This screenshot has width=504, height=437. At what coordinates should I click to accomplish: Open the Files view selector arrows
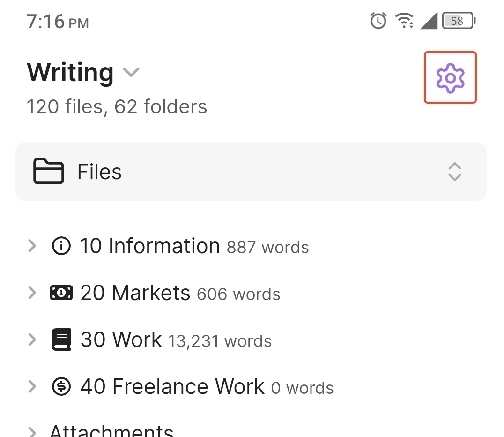click(455, 172)
